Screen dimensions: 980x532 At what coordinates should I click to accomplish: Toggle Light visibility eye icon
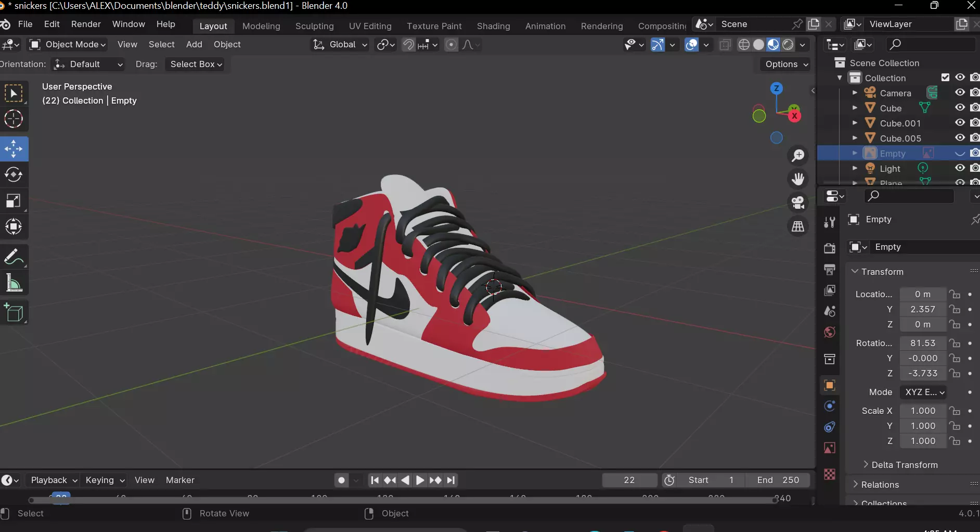pyautogui.click(x=960, y=168)
